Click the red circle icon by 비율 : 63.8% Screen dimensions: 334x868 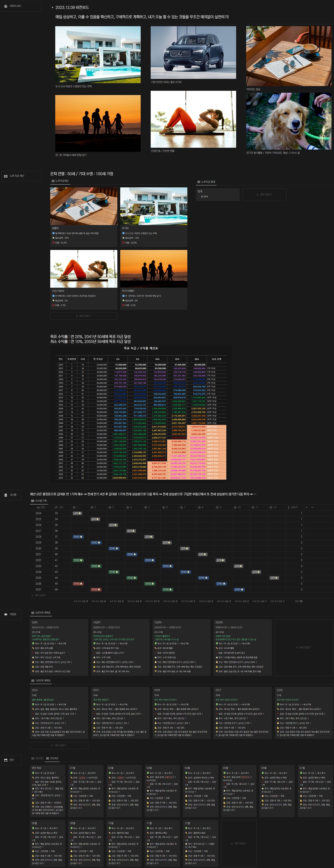pyautogui.click(x=53, y=242)
